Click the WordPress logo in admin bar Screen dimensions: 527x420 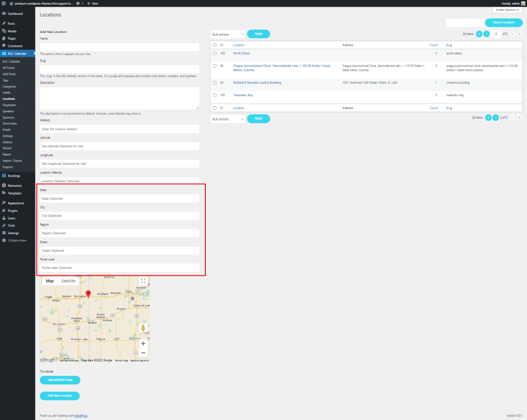(4, 3)
